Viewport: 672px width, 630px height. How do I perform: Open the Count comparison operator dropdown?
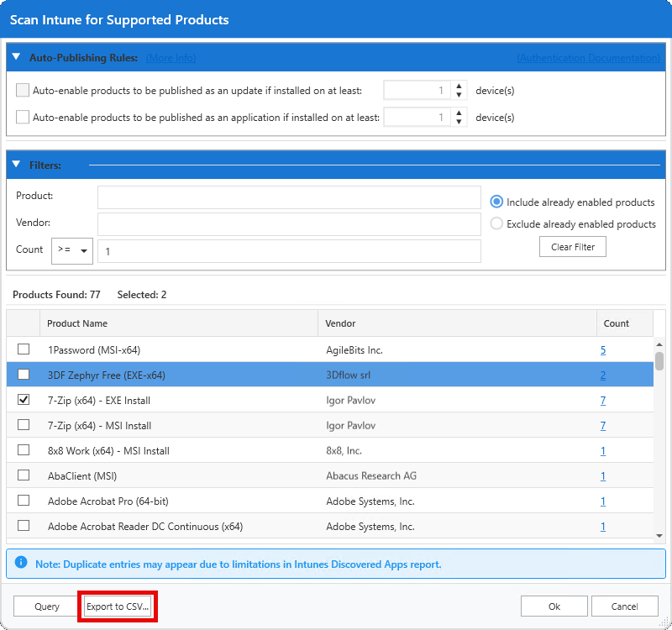pyautogui.click(x=71, y=250)
